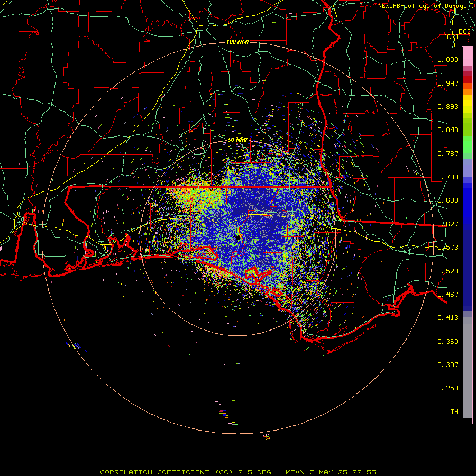
Task: Click the DCC label above the color bar
Action: 464,32
